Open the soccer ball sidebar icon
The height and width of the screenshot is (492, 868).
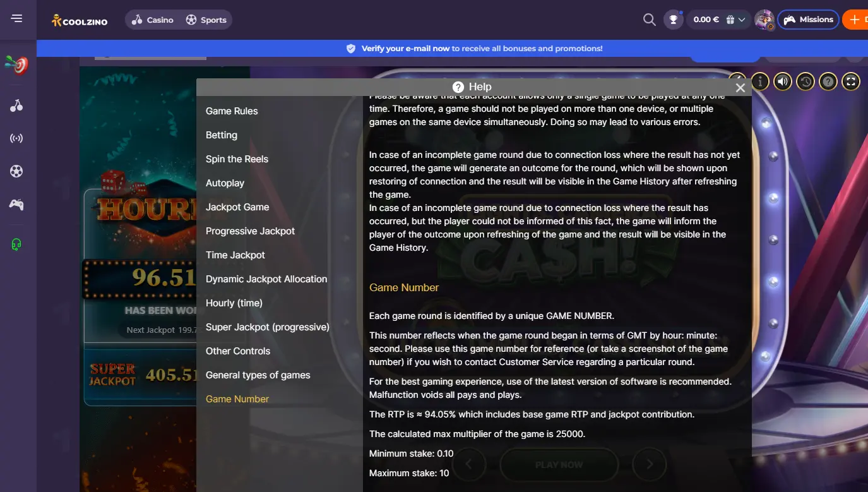coord(16,171)
